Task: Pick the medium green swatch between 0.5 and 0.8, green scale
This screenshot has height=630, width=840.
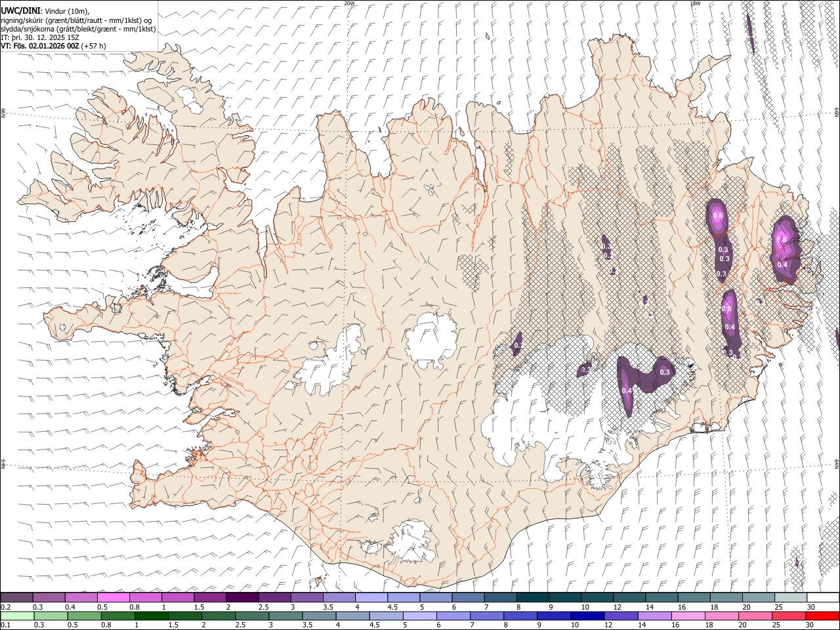Action: [x=84, y=616]
